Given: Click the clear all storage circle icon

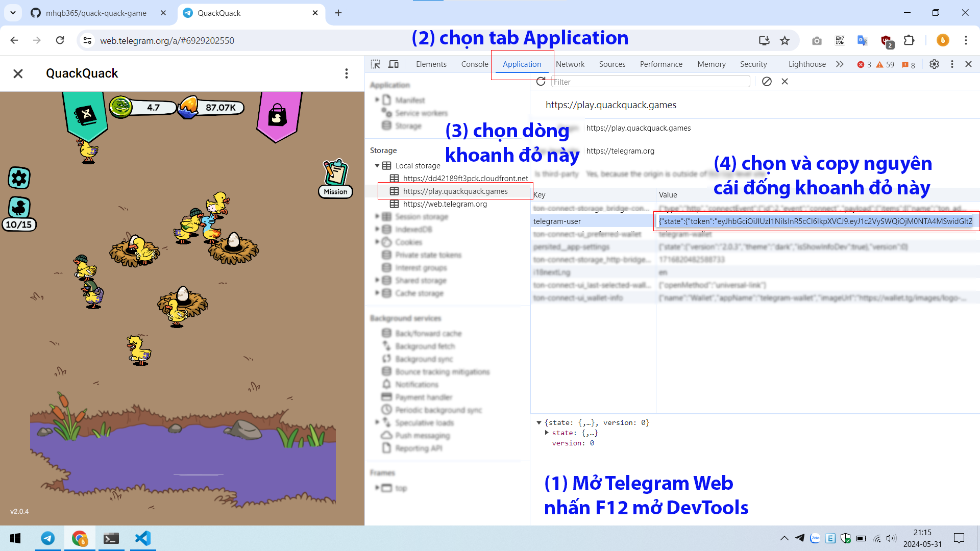Looking at the screenshot, I should (x=767, y=82).
